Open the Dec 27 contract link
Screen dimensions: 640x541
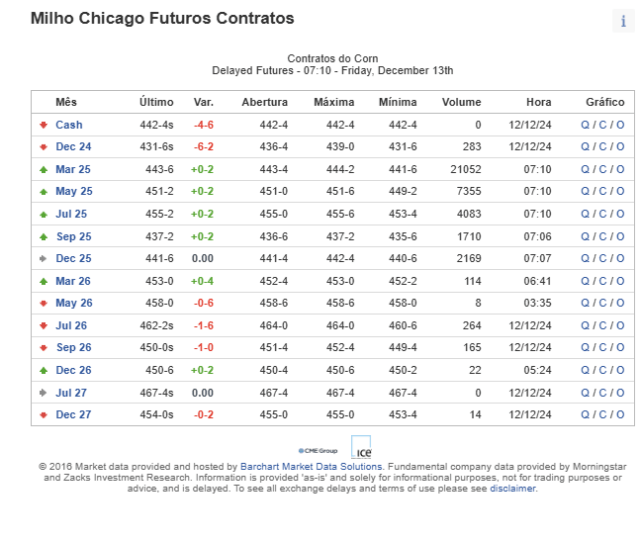coord(73,415)
